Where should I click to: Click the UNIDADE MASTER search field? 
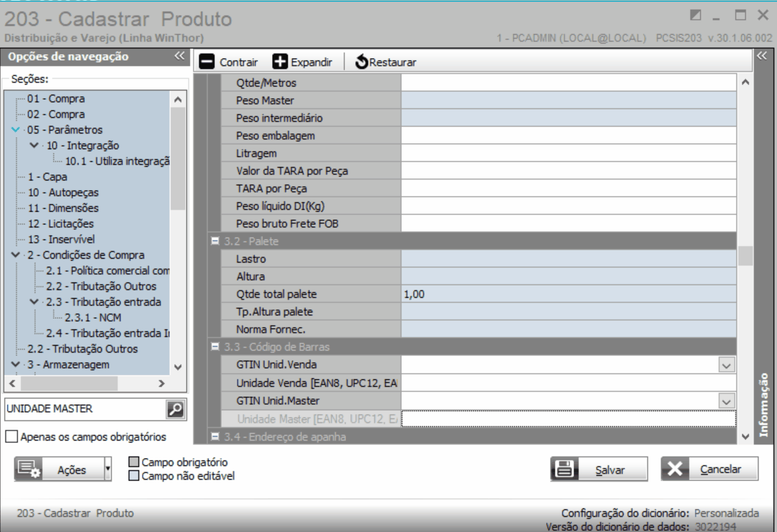tap(85, 409)
